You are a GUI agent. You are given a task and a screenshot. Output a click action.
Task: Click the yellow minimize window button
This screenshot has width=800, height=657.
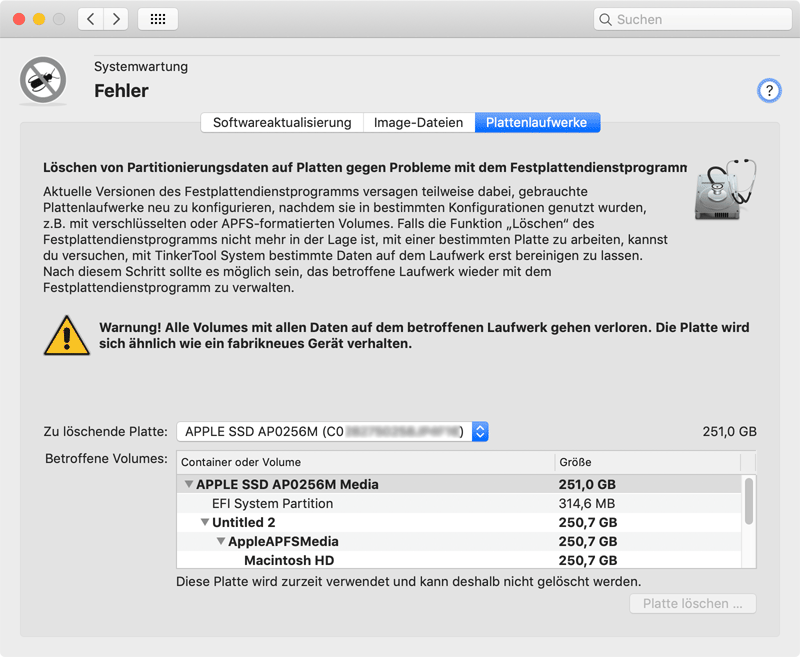pyautogui.click(x=39, y=19)
